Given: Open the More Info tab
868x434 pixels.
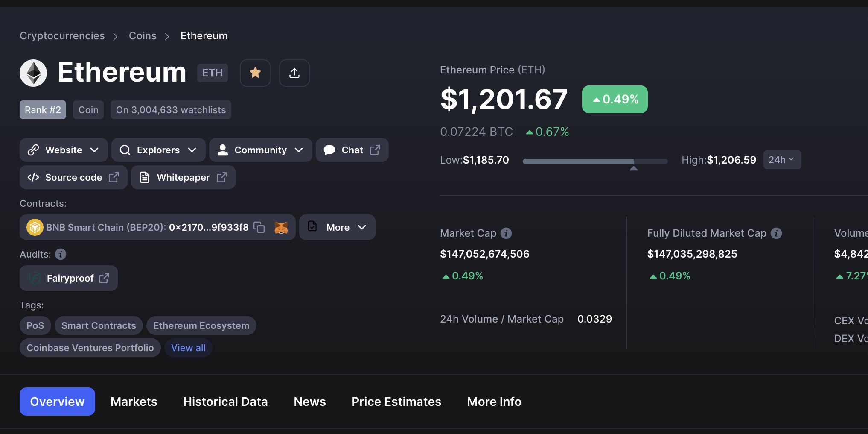Looking at the screenshot, I should click(494, 402).
